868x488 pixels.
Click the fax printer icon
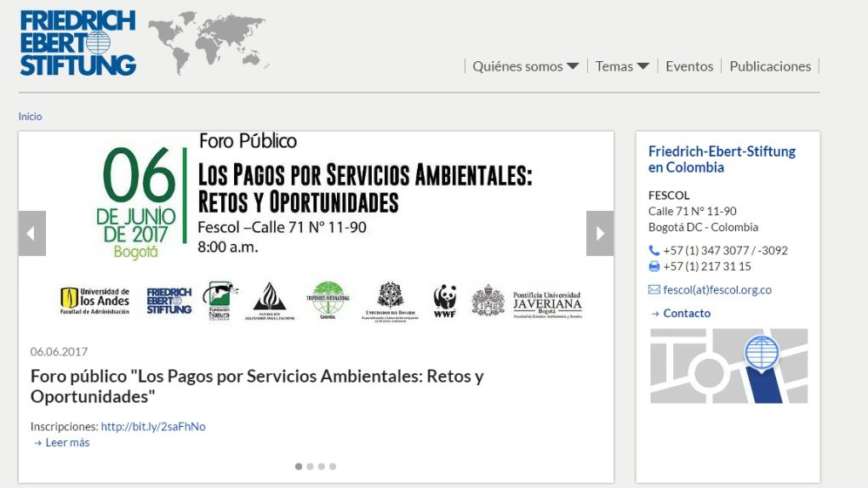(x=654, y=267)
